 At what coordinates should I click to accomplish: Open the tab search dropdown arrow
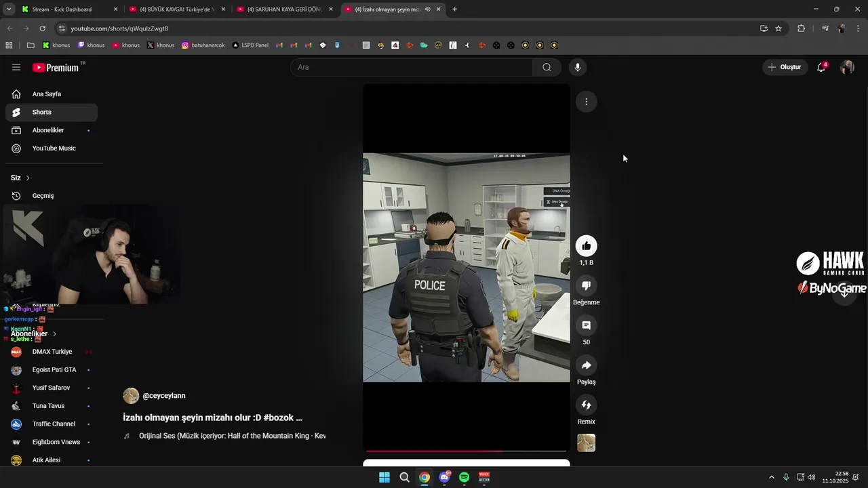pyautogui.click(x=9, y=9)
